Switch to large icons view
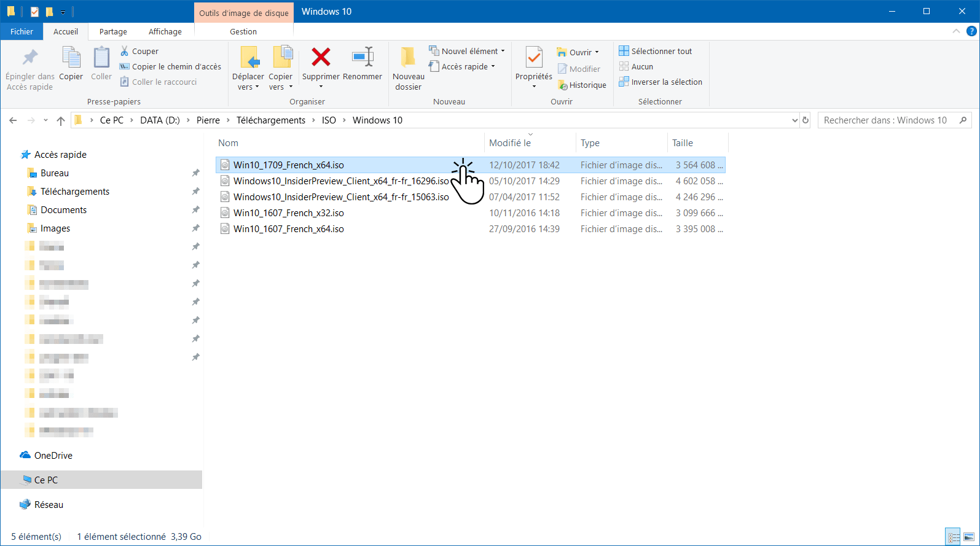This screenshot has width=980, height=546. [969, 537]
